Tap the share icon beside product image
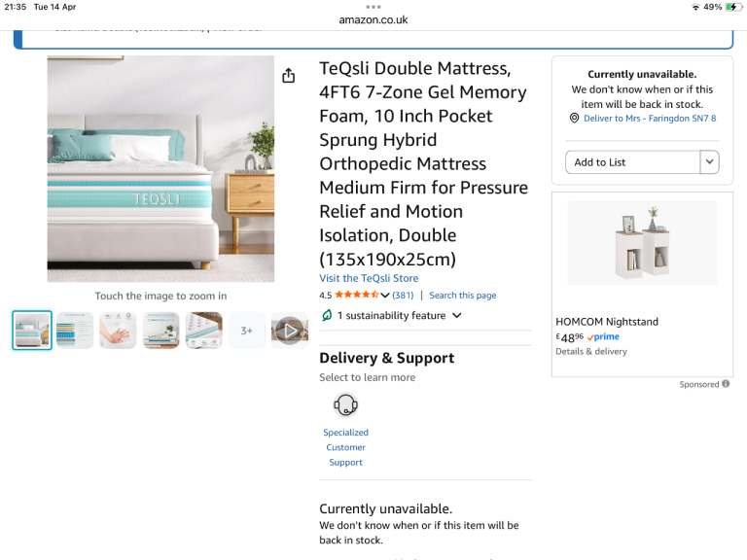The width and height of the screenshot is (747, 560). [289, 76]
